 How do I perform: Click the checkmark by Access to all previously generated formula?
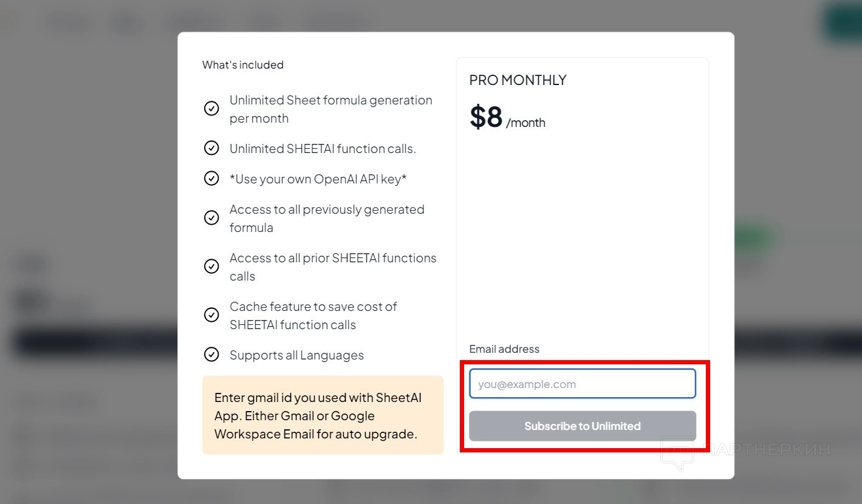point(211,218)
